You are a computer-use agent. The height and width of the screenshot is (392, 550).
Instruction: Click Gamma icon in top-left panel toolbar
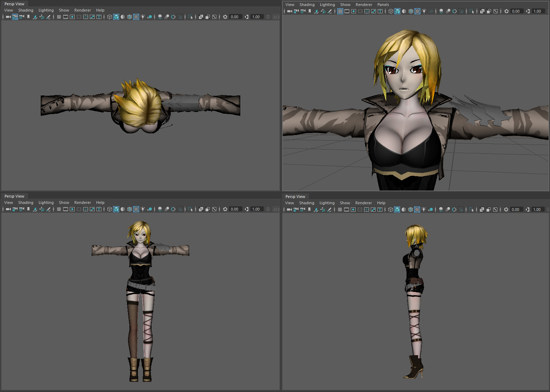247,17
